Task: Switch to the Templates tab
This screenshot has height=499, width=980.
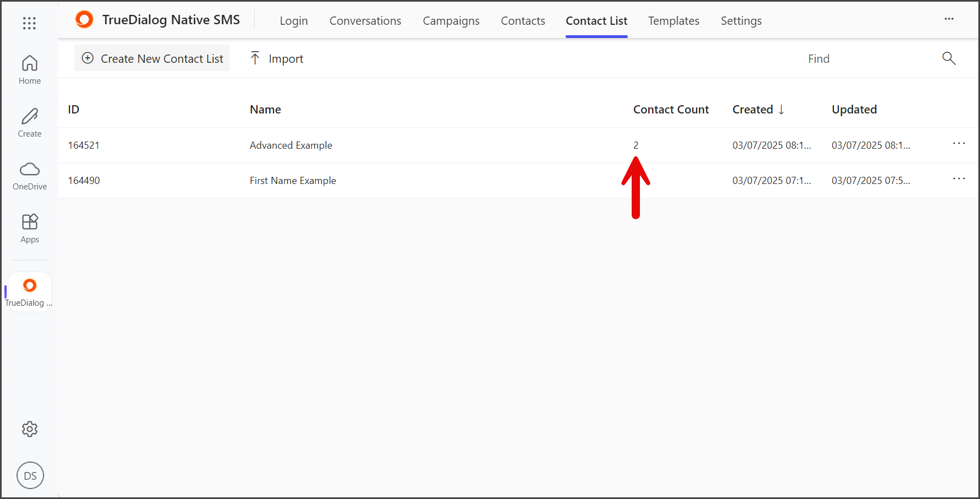Action: [674, 21]
